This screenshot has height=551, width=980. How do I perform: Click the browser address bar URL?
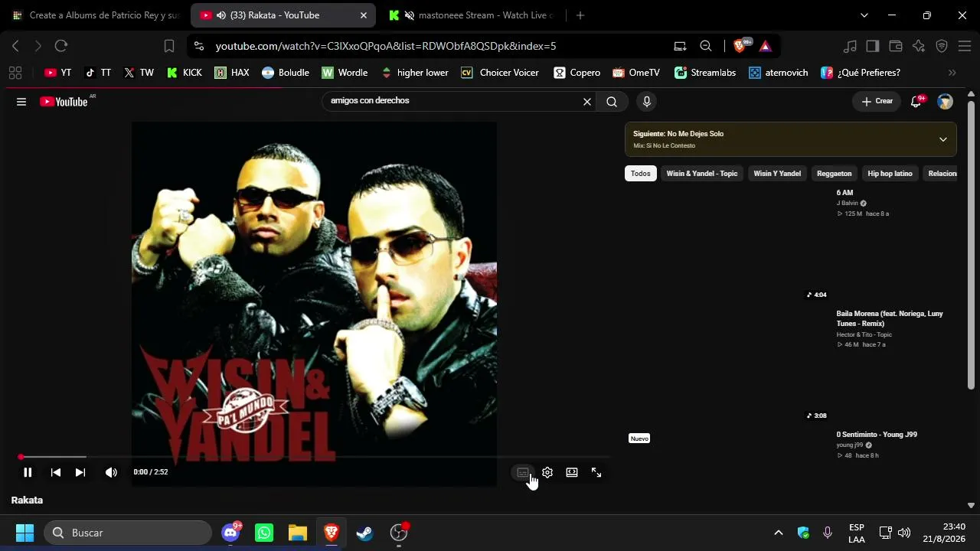coord(386,46)
